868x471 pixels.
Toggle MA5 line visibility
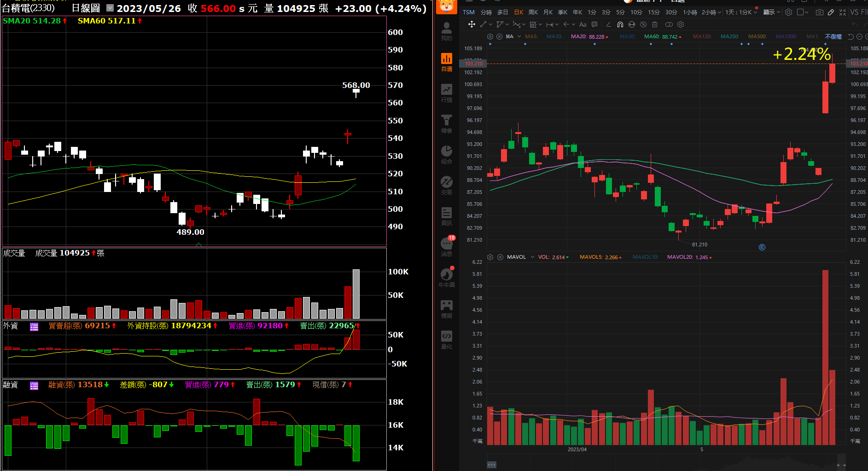click(x=531, y=36)
